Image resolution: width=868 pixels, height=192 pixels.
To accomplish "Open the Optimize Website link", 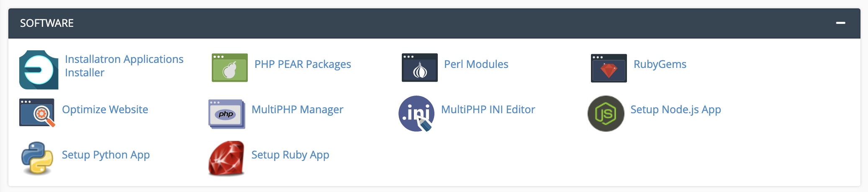I will [105, 109].
